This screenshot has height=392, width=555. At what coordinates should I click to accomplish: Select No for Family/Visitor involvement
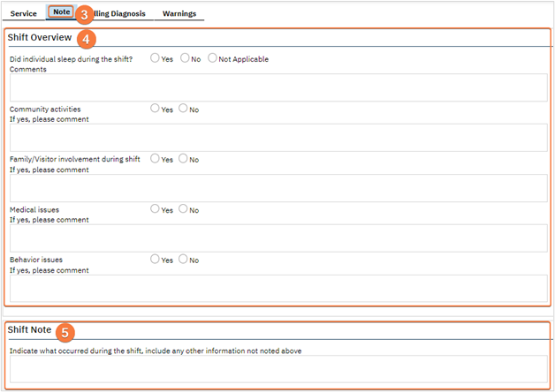pyautogui.click(x=183, y=158)
